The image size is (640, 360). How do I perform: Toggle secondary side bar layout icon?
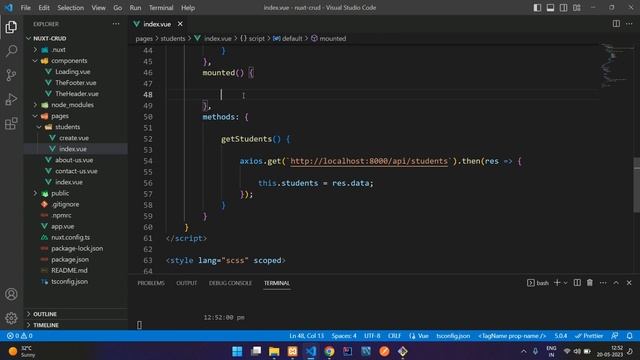coord(563,8)
